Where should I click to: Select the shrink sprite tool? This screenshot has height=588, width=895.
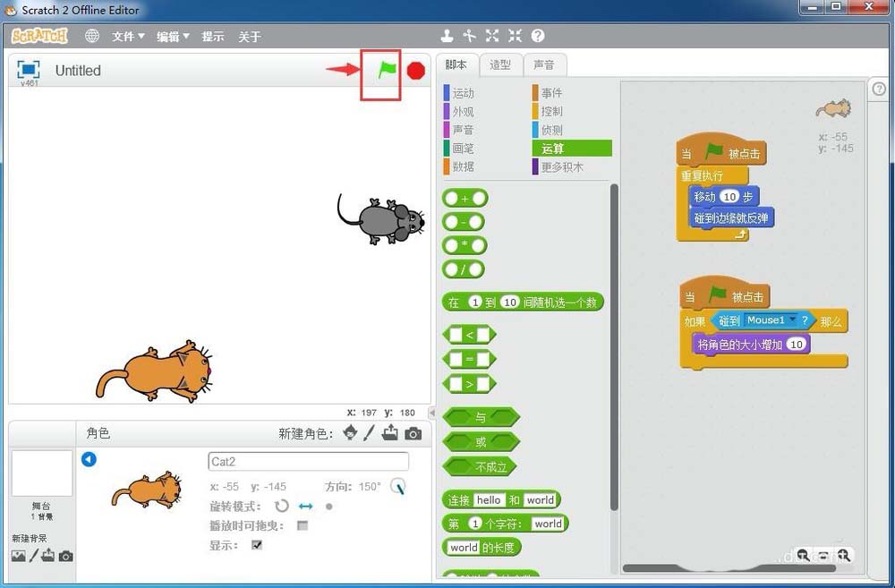tap(515, 36)
